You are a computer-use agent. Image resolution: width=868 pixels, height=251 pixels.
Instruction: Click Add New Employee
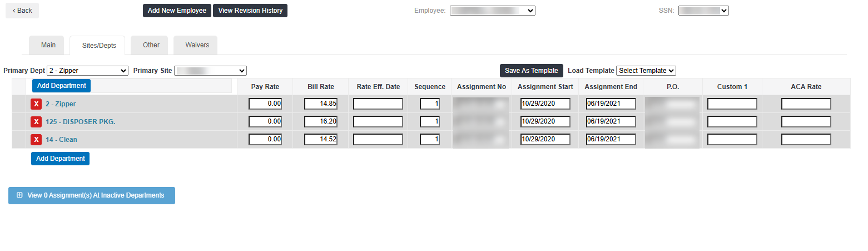pyautogui.click(x=177, y=11)
